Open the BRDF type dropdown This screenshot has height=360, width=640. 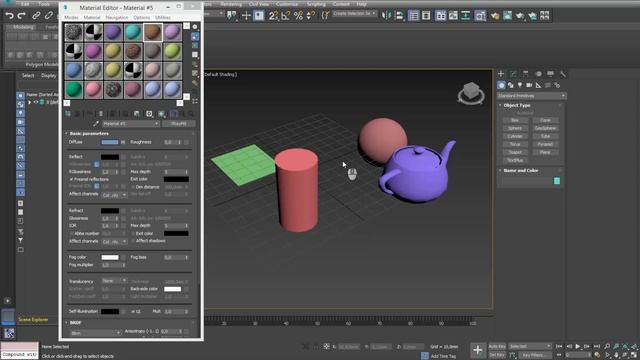pyautogui.click(x=96, y=333)
